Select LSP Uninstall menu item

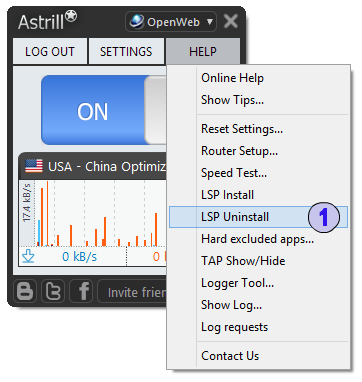tap(258, 217)
